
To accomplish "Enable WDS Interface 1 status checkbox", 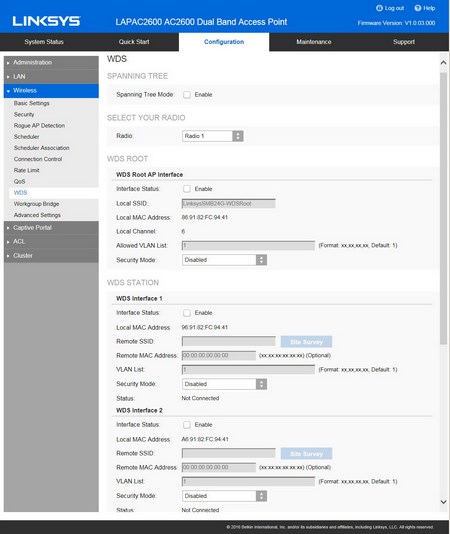I will (x=187, y=313).
